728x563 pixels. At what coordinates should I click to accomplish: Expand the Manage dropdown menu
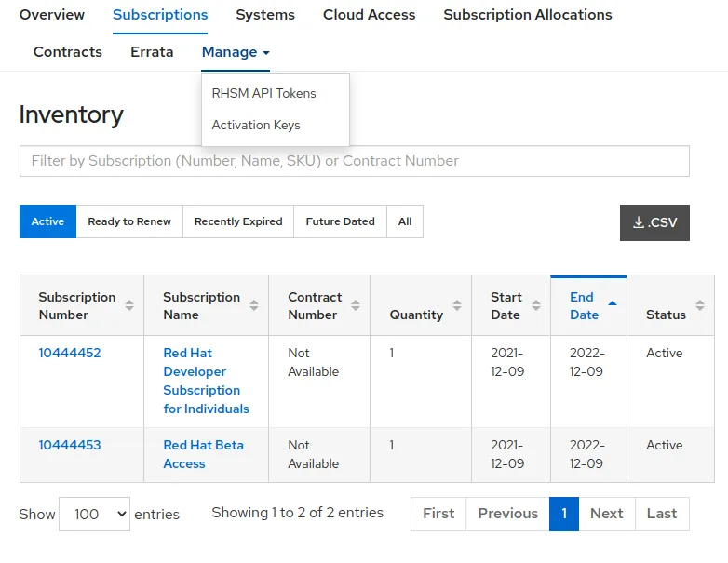coord(236,52)
